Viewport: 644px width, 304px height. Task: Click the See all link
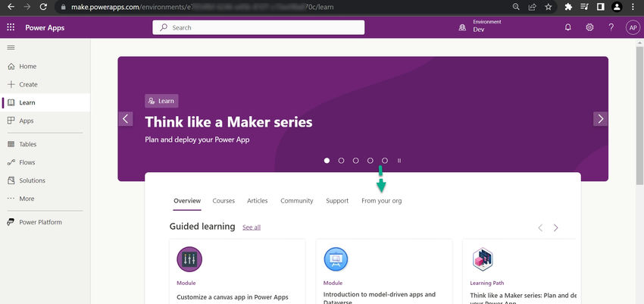tap(252, 227)
